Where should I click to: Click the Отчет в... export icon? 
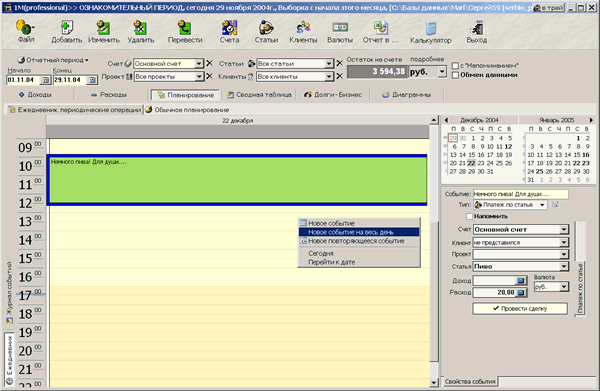[380, 31]
